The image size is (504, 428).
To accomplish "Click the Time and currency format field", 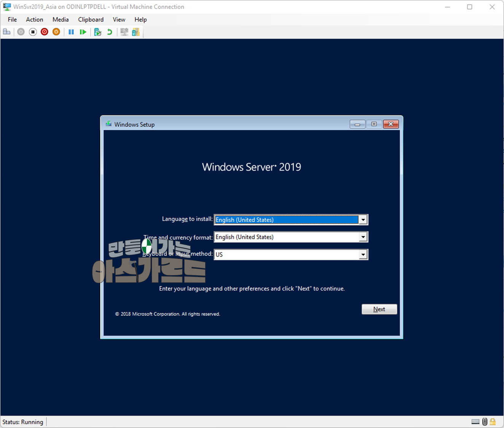I will [291, 237].
